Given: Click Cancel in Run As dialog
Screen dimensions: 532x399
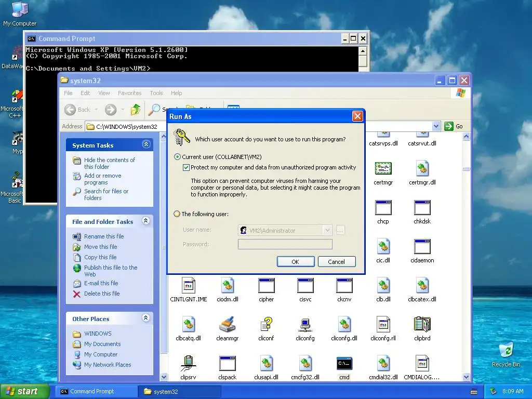Looking at the screenshot, I should pyautogui.click(x=337, y=262).
